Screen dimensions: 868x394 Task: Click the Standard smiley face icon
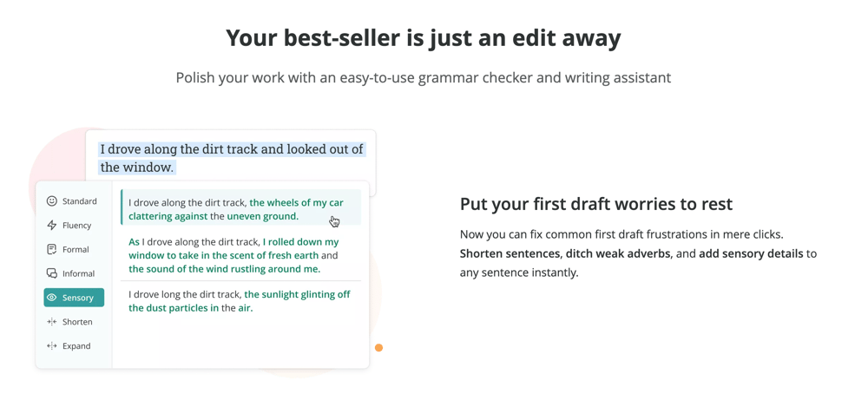pos(52,200)
